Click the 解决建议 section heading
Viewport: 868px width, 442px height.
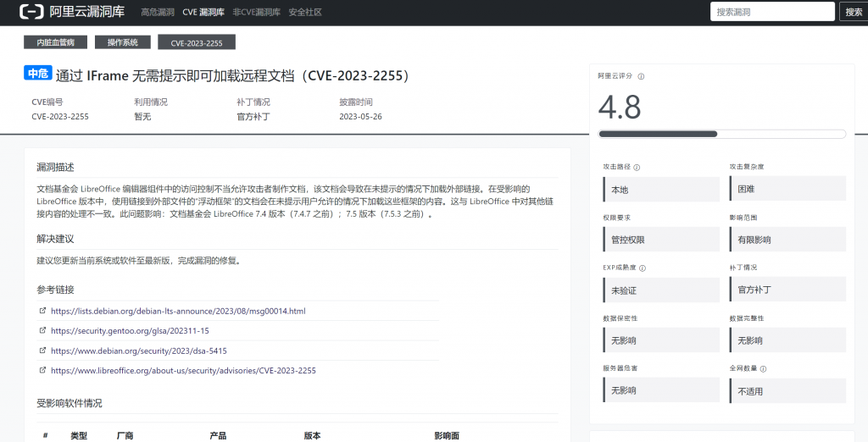[55, 239]
